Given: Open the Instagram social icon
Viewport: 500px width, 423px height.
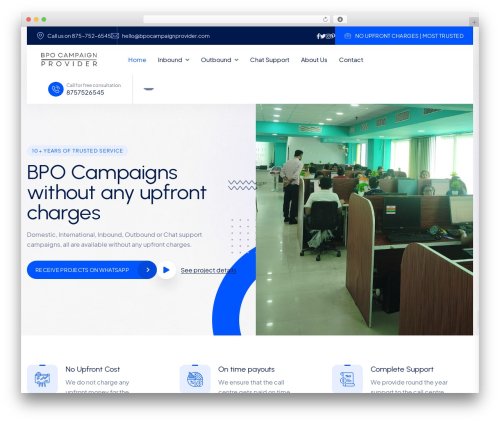Looking at the screenshot, I should coord(328,36).
